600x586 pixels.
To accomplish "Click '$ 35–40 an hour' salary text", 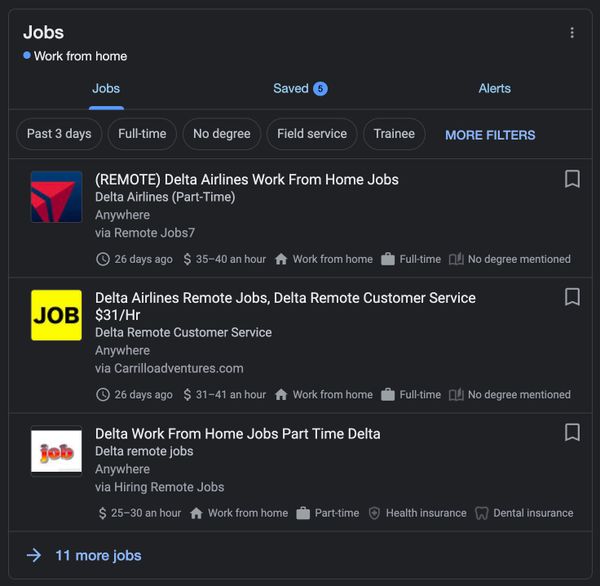I will (225, 259).
